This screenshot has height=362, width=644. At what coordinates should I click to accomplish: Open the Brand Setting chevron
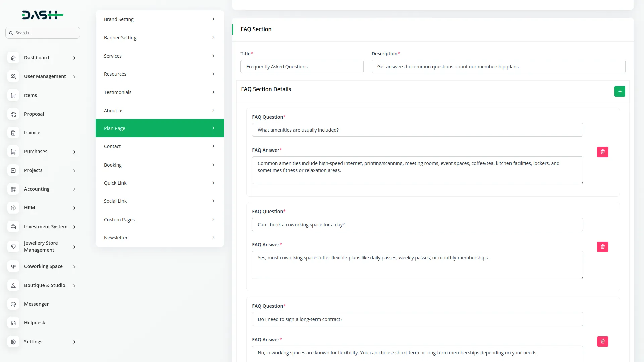click(213, 19)
